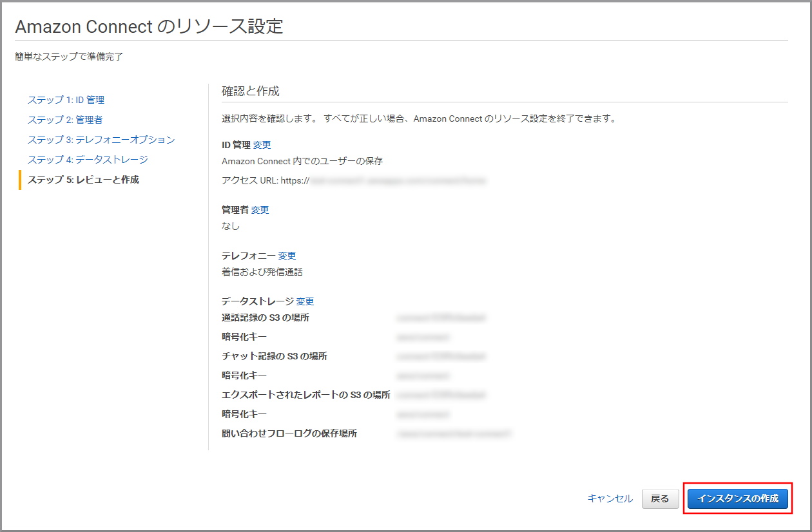Click 着信および発信通話 text

262,272
